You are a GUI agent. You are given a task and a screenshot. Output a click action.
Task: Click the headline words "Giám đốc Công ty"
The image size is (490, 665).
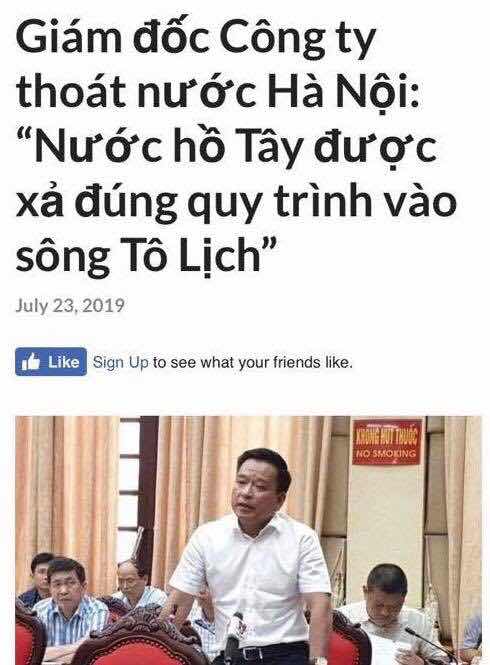tap(196, 39)
